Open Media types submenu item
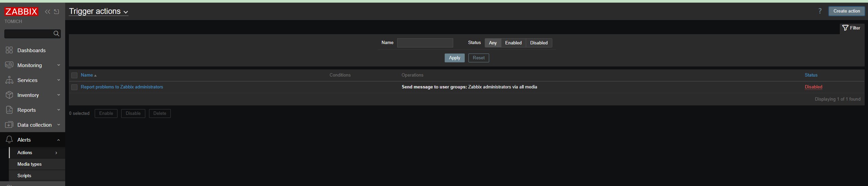This screenshot has height=186, width=868. (37, 164)
